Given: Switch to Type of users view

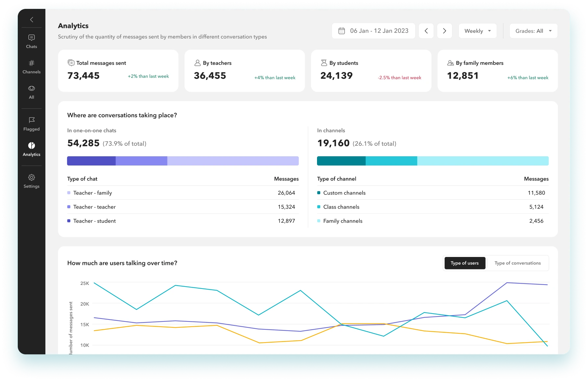Looking at the screenshot, I should pos(465,263).
